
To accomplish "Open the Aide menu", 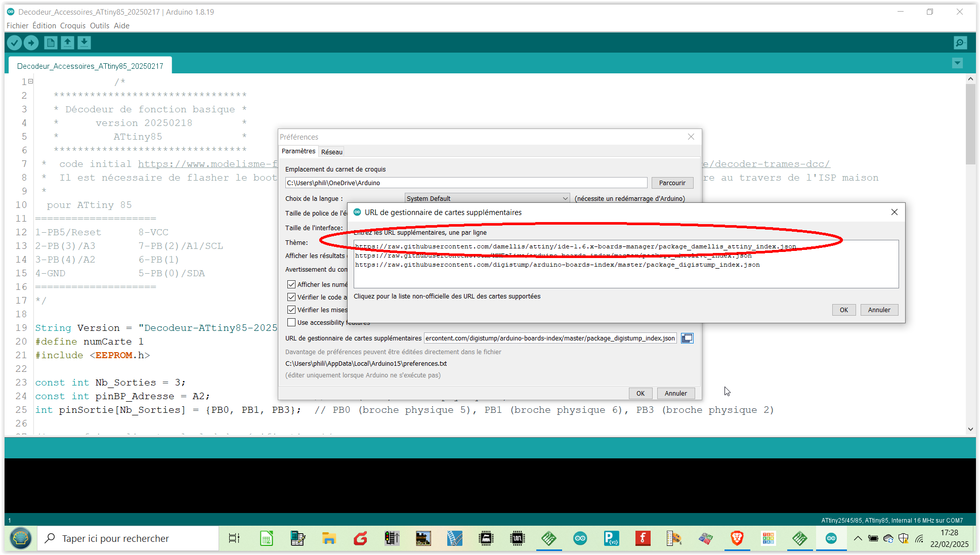I will point(121,26).
